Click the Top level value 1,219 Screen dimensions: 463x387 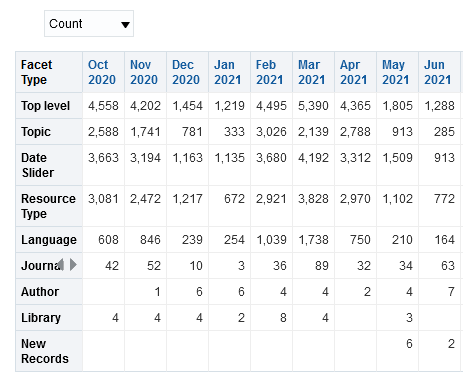[x=229, y=106]
